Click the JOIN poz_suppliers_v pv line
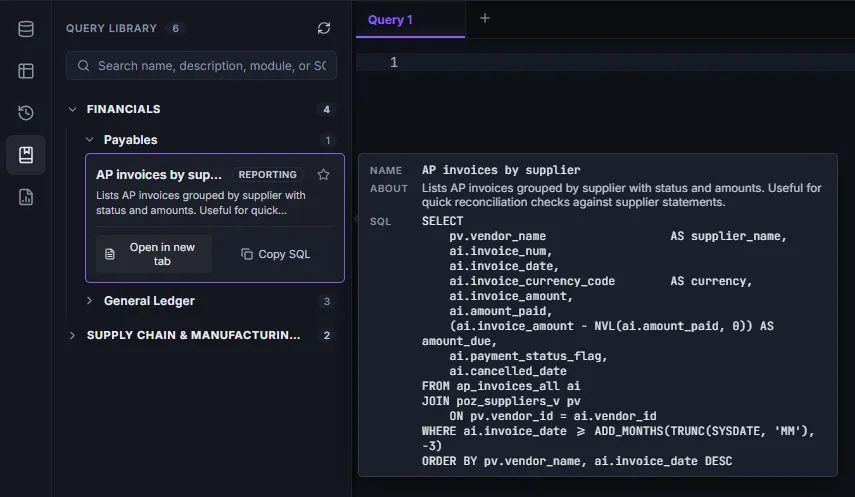 click(501, 401)
